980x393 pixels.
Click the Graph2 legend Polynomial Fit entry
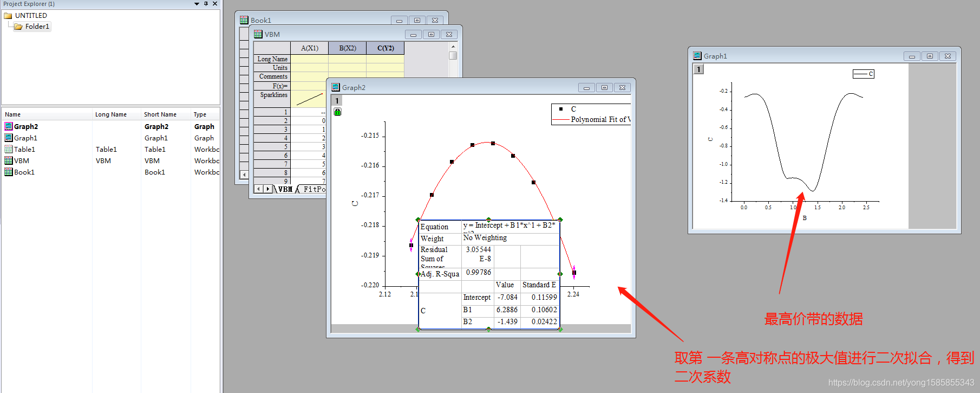[x=591, y=119]
